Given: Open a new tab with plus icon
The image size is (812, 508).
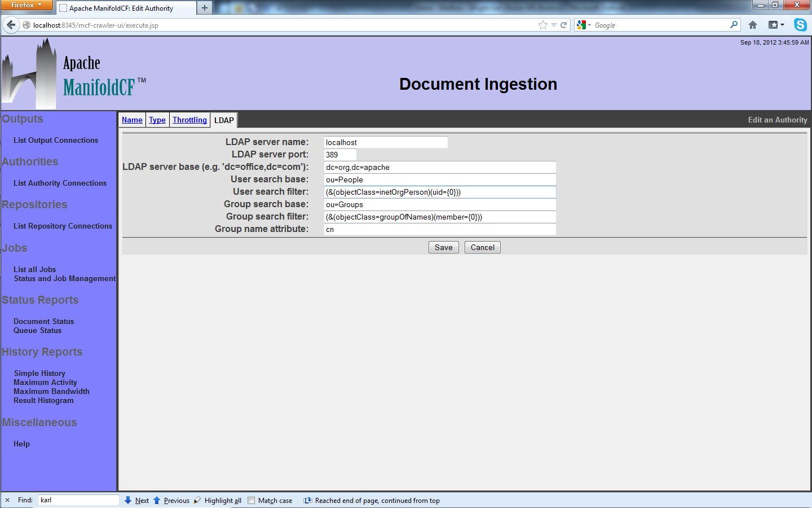Looking at the screenshot, I should (205, 8).
